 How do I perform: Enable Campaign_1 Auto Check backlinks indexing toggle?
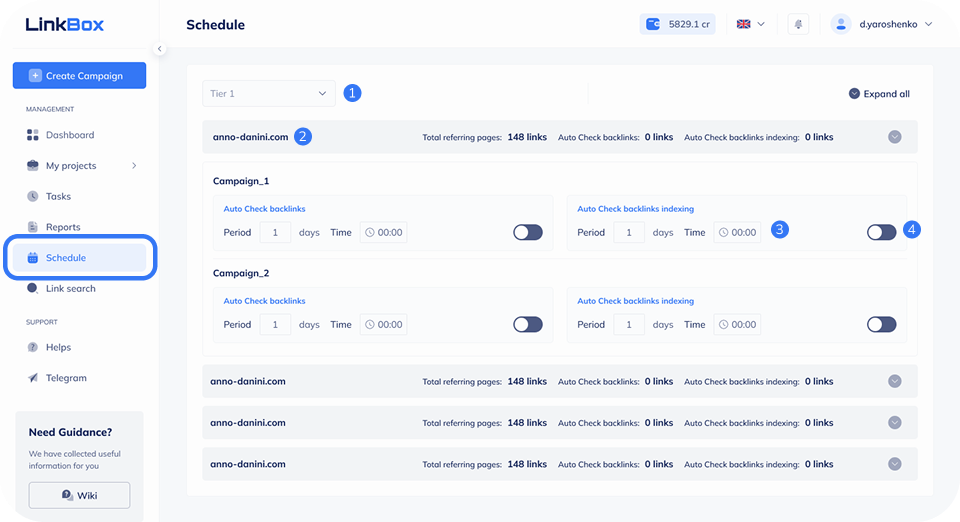point(881,232)
